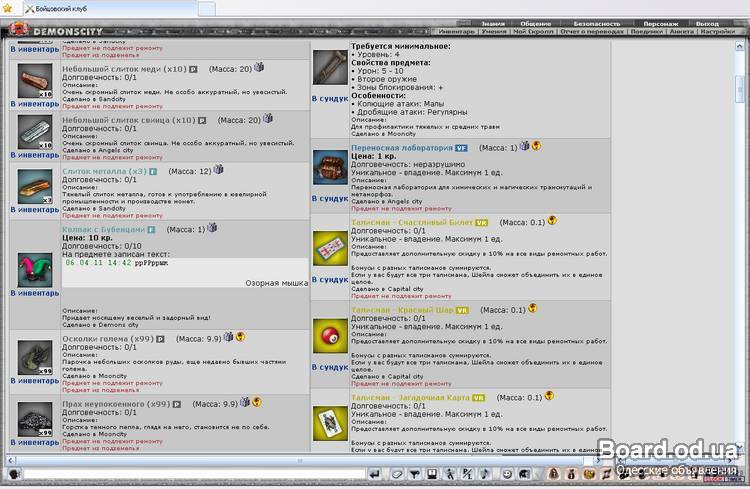
Task: Click yellow round icon beside Переносная лаборатория
Action: point(537,145)
